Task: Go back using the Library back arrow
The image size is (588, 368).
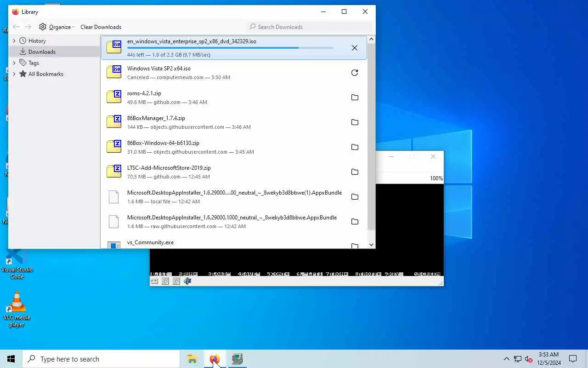Action: coord(17,27)
